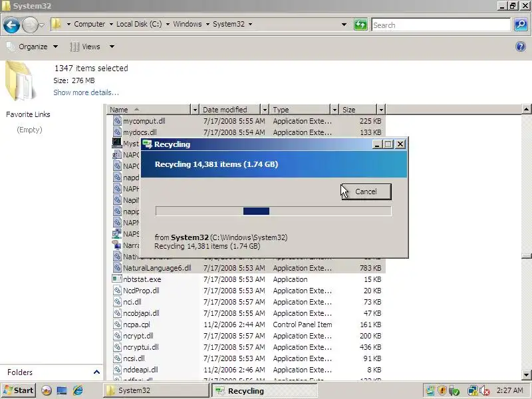532x399 pixels.
Task: Switch to System32 taskbar button
Action: click(x=156, y=390)
